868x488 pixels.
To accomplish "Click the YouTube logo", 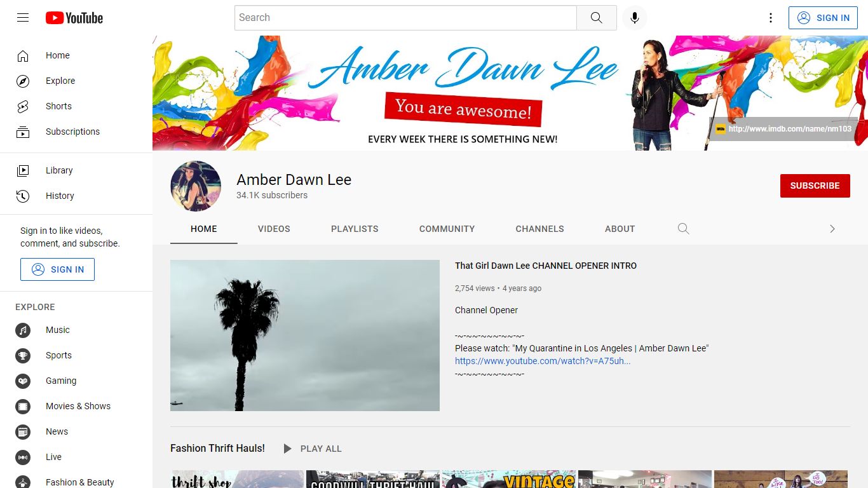I will click(74, 18).
